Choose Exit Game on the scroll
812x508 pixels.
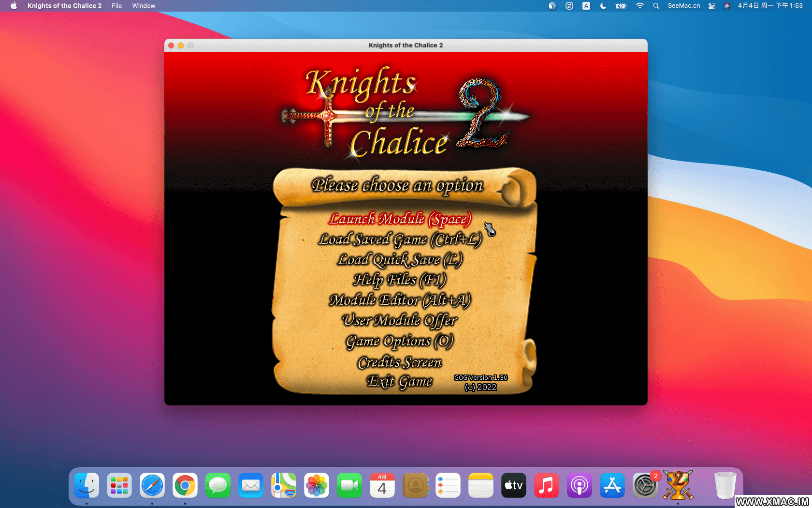[x=400, y=381]
